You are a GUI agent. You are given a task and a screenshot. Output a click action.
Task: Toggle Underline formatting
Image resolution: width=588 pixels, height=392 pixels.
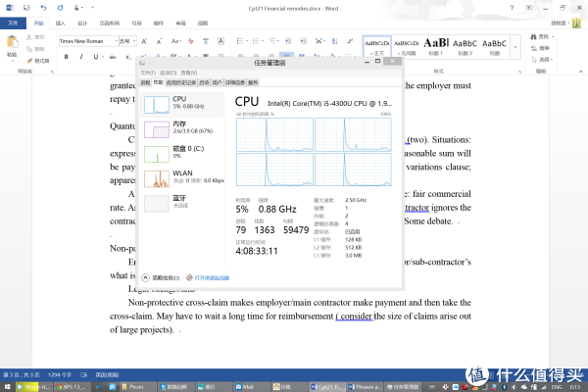pos(96,57)
